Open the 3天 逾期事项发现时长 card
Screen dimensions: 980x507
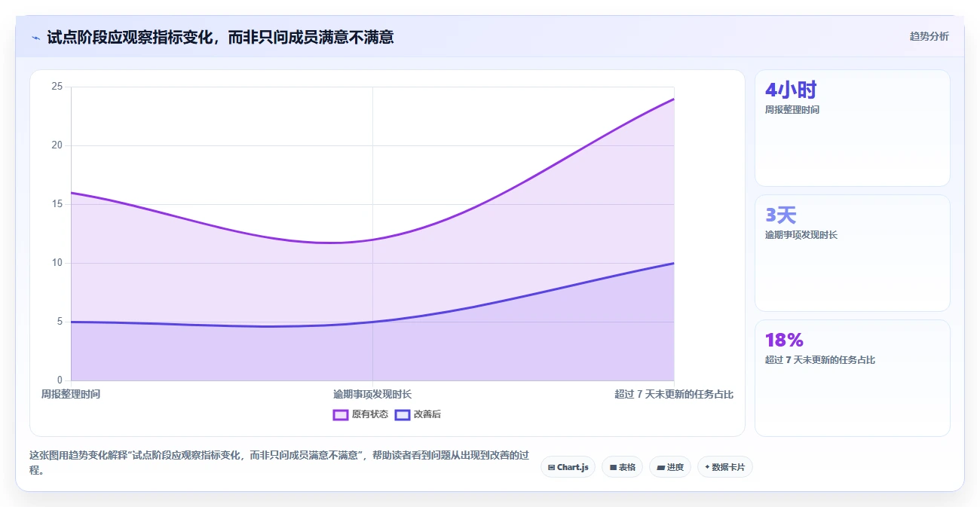coord(853,253)
